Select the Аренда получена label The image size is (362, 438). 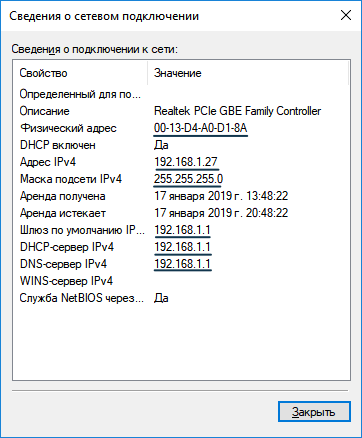pos(63,196)
